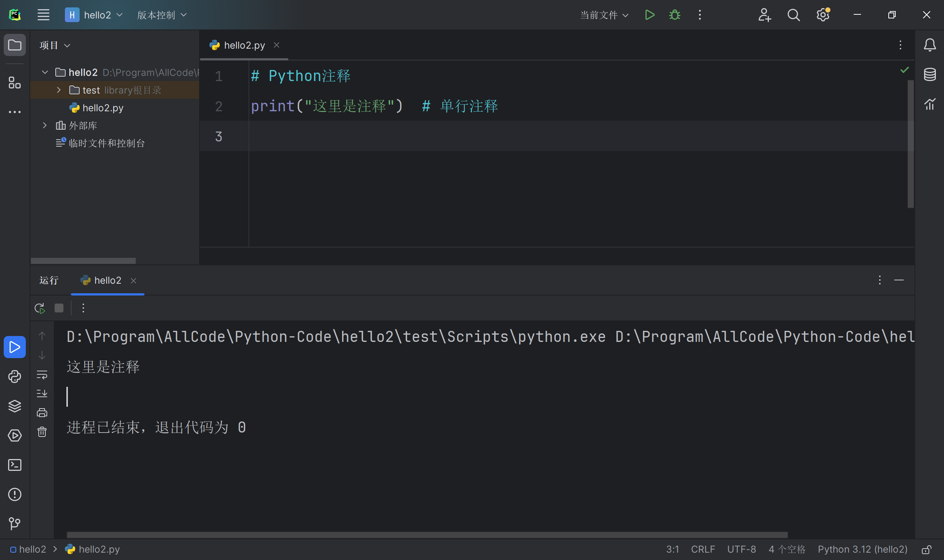The width and height of the screenshot is (944, 560).
Task: Click UTF-8 encoding in status bar
Action: [741, 549]
